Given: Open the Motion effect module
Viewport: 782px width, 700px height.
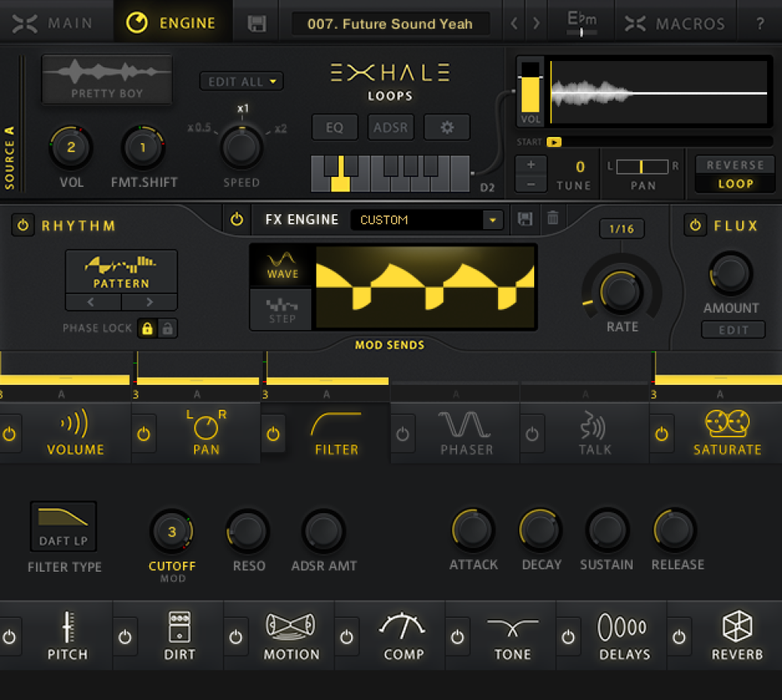Looking at the screenshot, I should 291,636.
